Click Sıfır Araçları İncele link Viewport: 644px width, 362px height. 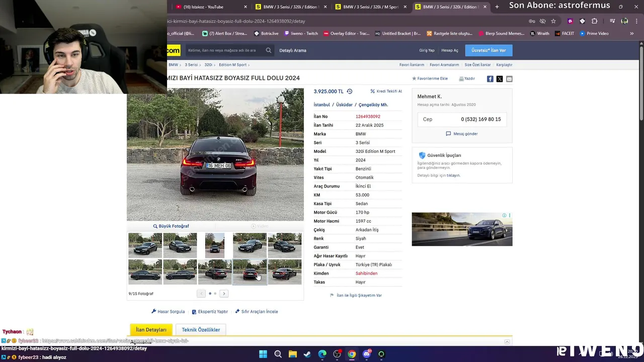(257, 312)
